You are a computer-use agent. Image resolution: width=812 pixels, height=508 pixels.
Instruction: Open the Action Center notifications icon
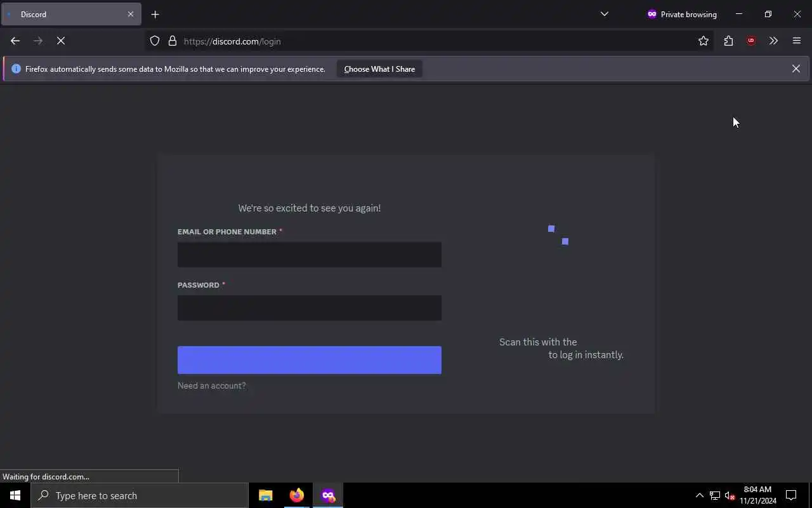pos(791,495)
